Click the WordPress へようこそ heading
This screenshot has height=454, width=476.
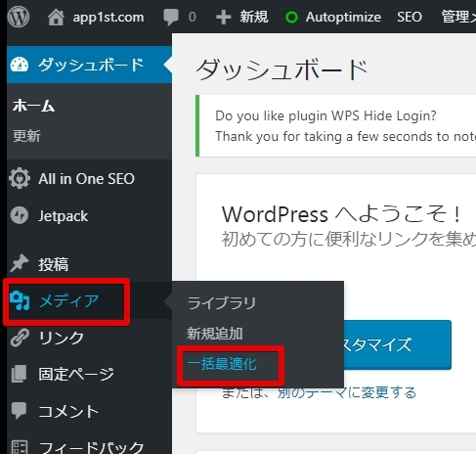click(341, 214)
